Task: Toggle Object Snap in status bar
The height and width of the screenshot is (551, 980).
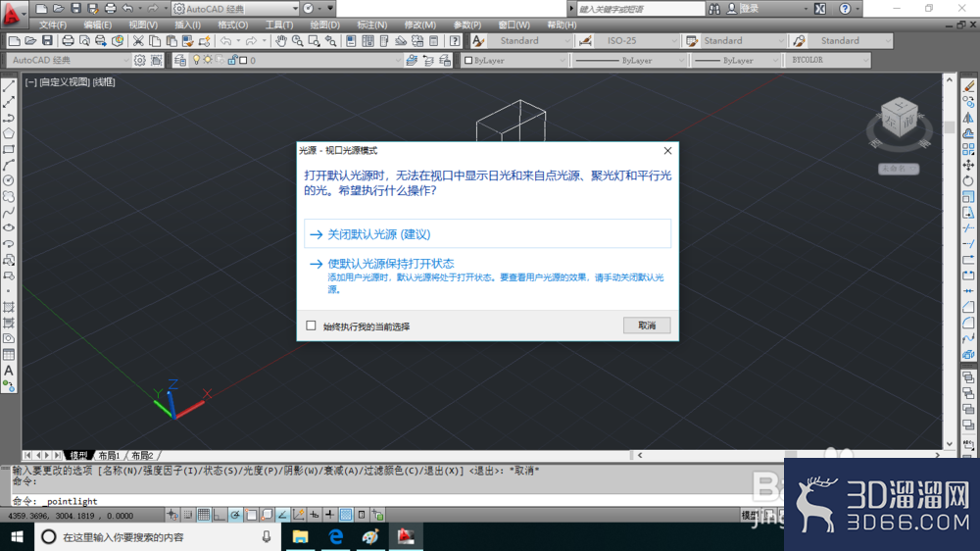Action: (x=251, y=515)
